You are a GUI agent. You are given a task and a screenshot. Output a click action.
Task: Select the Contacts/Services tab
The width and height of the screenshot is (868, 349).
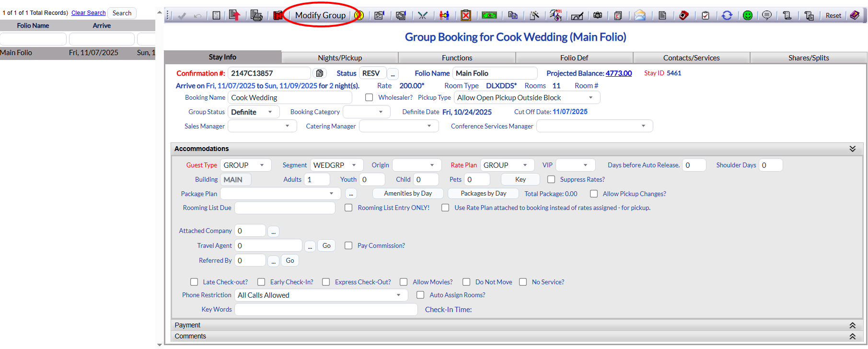tap(691, 58)
